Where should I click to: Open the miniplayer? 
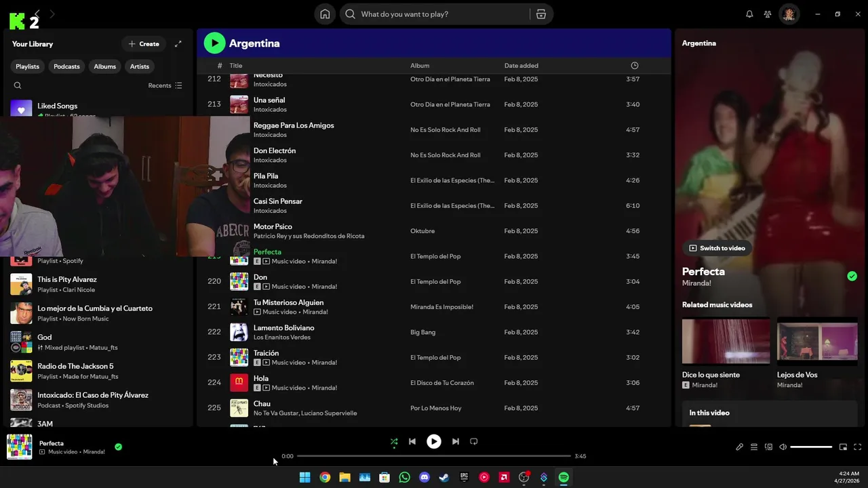(843, 447)
